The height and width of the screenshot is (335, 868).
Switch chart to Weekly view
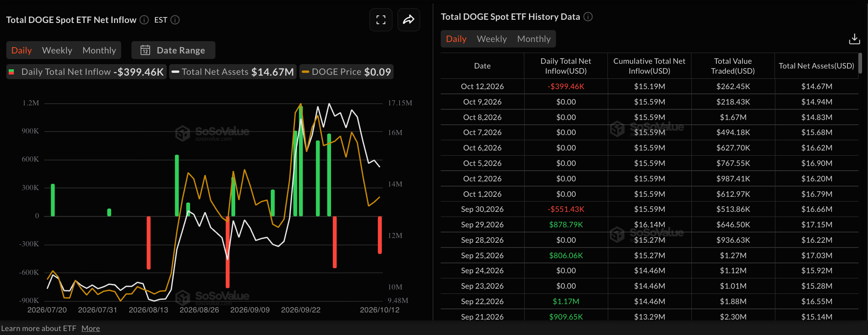coord(57,50)
